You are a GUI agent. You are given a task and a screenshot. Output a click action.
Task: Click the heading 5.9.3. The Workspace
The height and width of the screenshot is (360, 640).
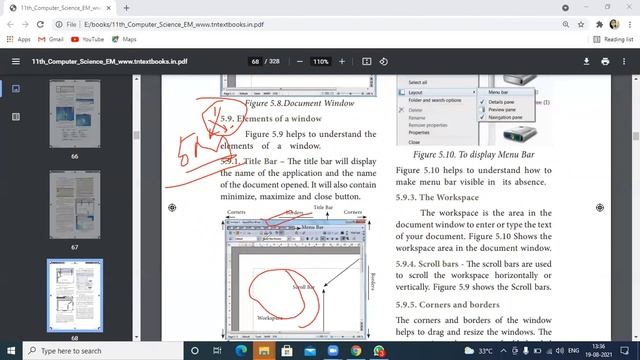(437, 198)
